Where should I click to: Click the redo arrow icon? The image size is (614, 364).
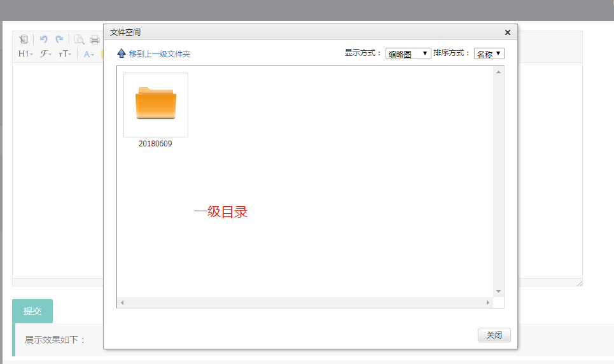point(59,39)
